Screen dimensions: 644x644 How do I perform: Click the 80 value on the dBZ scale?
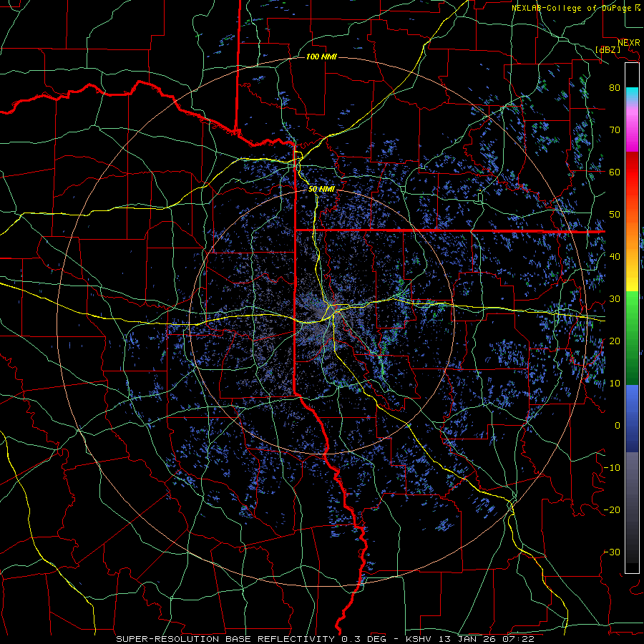coord(615,87)
